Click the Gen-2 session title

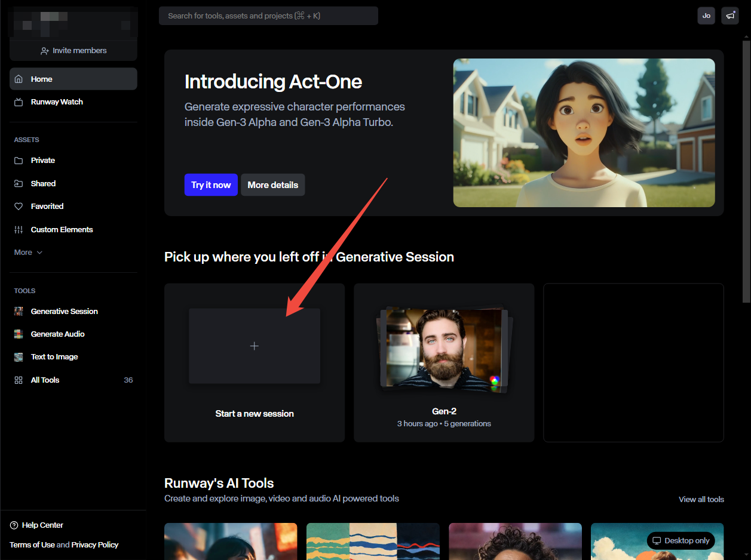[444, 411]
